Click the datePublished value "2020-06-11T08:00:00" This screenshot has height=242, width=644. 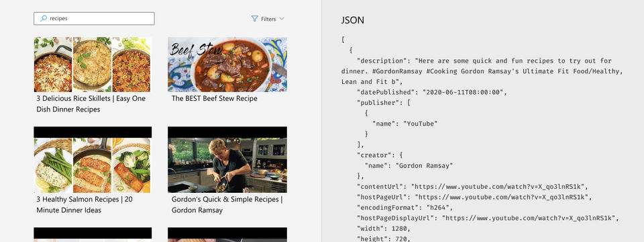coord(464,92)
